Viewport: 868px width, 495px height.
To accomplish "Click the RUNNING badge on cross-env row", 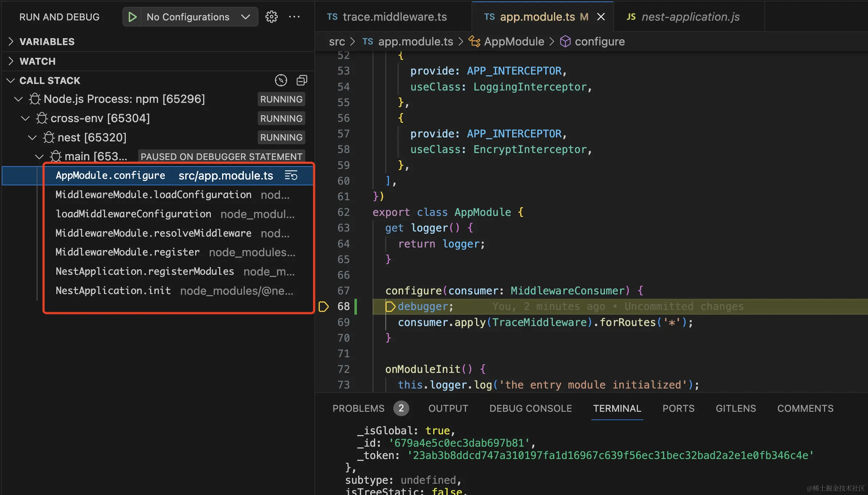I will pos(281,118).
